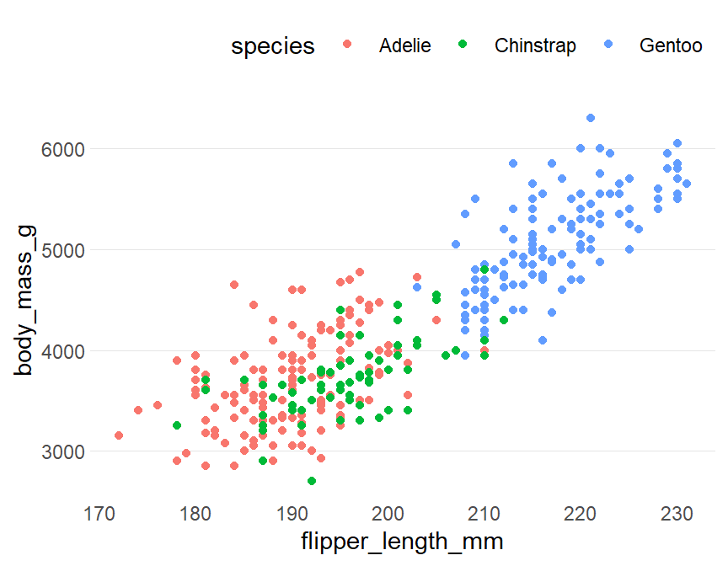Click the species legend title
The image size is (728, 566).
[273, 46]
